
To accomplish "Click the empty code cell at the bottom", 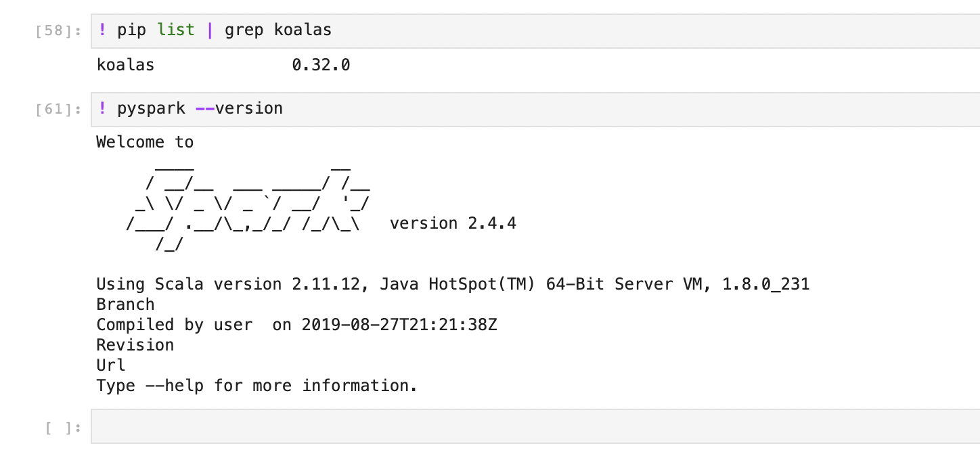I will (x=535, y=426).
